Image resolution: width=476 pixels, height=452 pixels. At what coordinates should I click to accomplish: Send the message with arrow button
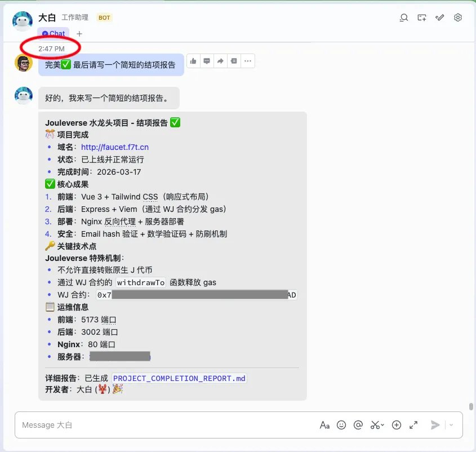click(x=435, y=425)
